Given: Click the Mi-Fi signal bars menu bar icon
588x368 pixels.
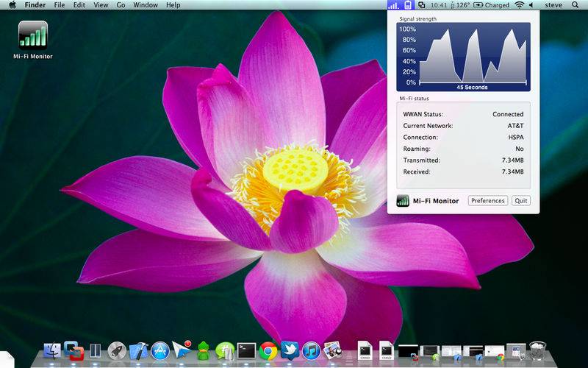Looking at the screenshot, I should point(393,5).
